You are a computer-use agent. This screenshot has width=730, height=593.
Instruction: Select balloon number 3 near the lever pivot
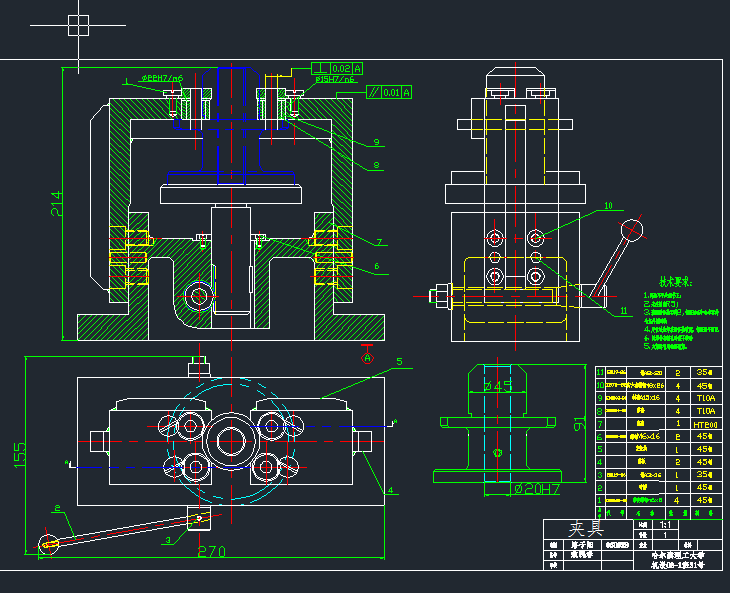pos(169,540)
